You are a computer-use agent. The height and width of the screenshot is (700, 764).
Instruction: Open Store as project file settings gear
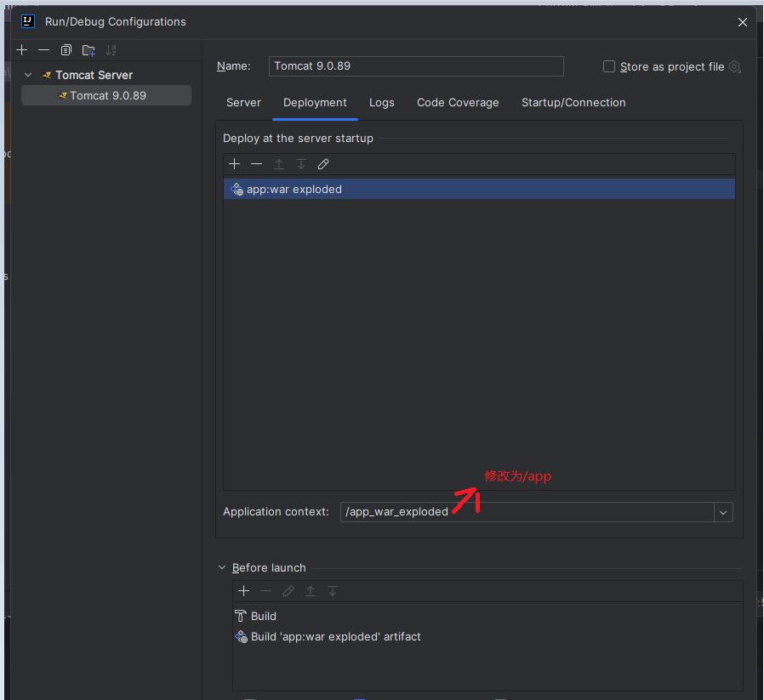(x=735, y=67)
